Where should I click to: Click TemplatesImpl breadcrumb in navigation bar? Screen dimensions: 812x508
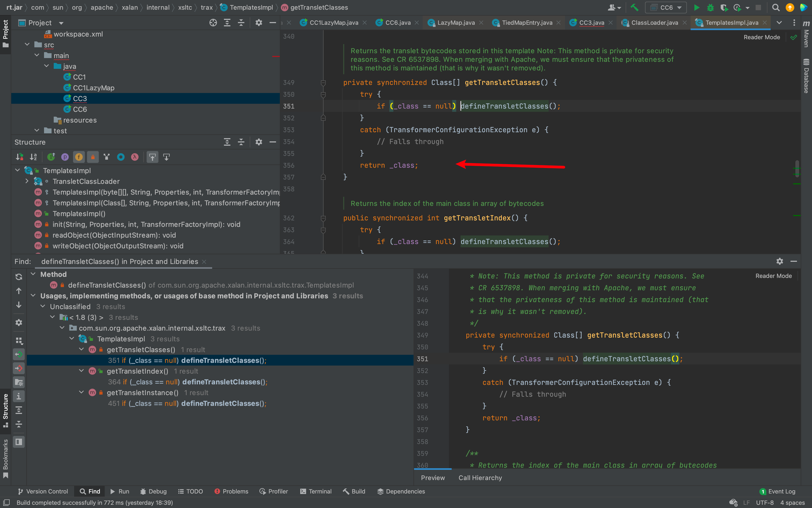click(247, 8)
